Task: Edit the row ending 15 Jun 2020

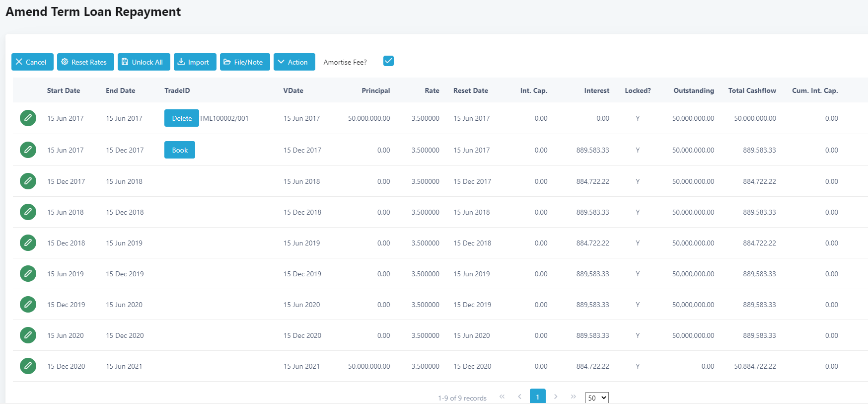Action: coord(28,305)
